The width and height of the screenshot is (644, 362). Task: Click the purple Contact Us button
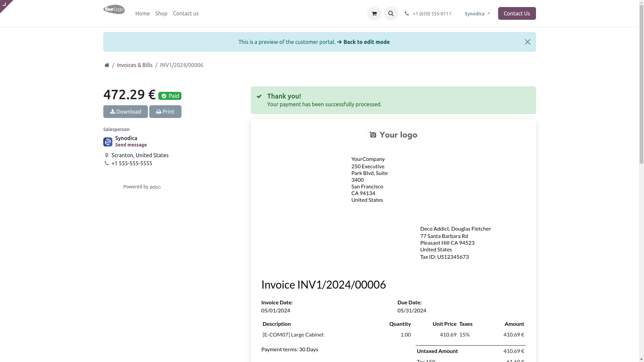click(x=517, y=13)
